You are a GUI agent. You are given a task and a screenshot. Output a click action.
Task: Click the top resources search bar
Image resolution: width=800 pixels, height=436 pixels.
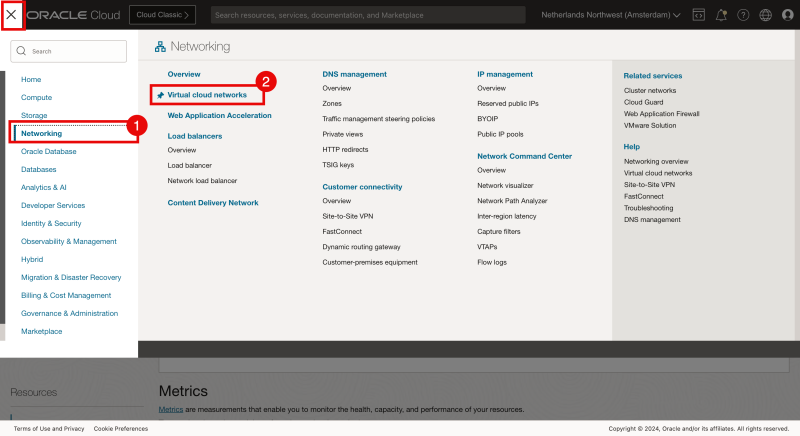click(x=368, y=15)
